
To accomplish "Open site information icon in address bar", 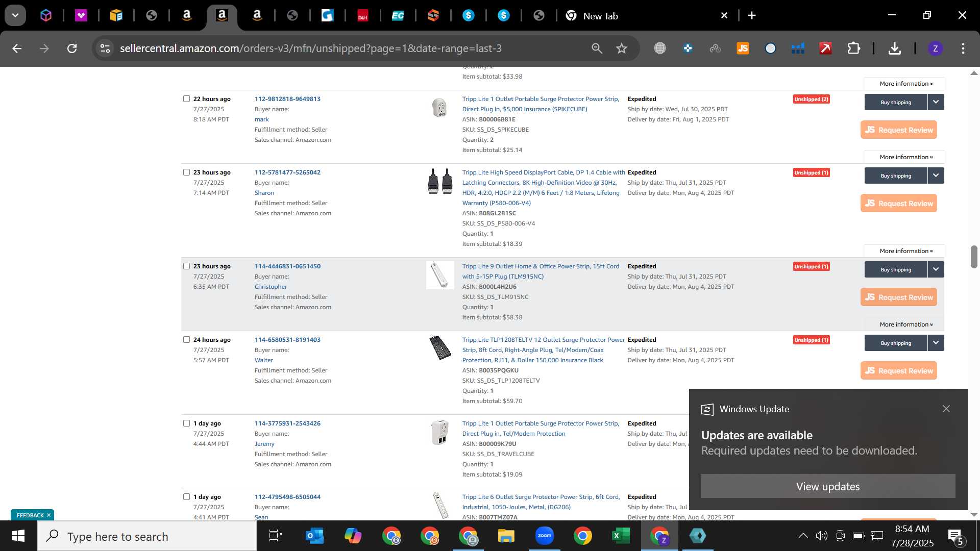I will coord(105,48).
